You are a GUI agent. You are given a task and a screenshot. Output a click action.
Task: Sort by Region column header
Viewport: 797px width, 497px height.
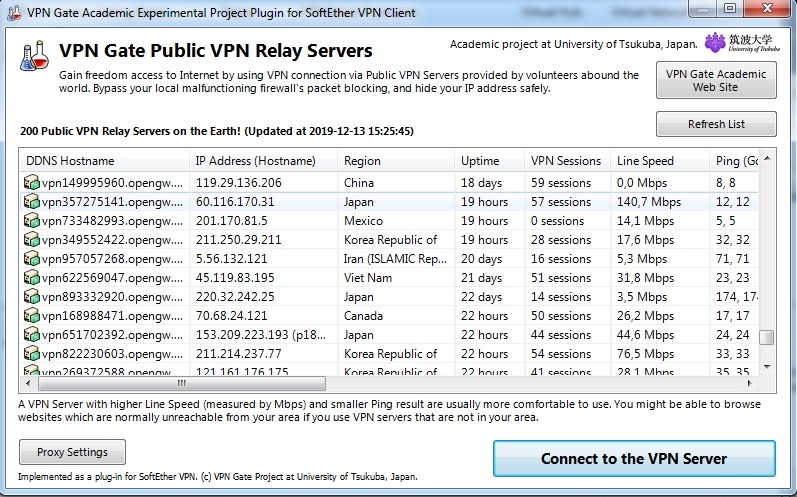click(x=396, y=161)
